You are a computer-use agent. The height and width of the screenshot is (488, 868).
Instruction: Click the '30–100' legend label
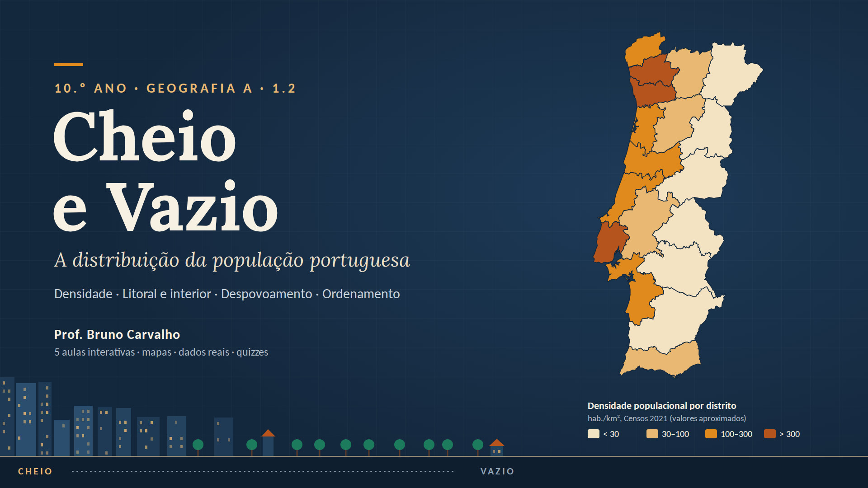[675, 434]
